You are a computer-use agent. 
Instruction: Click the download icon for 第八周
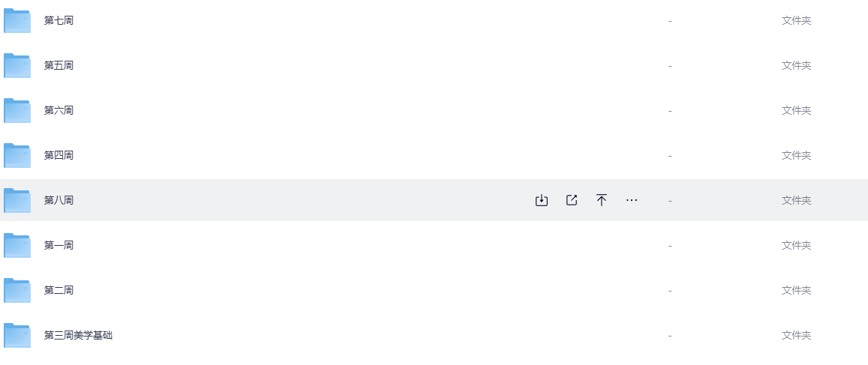pyautogui.click(x=542, y=200)
